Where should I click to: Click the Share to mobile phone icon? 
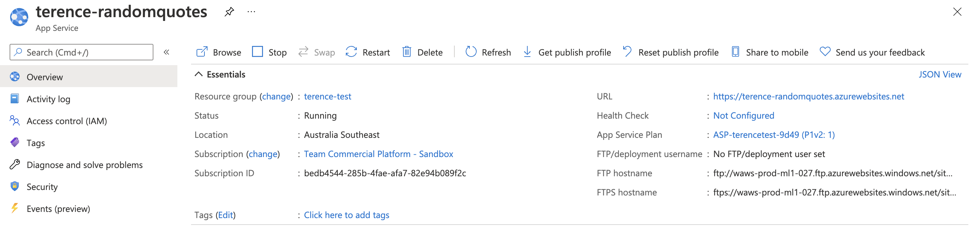(x=736, y=52)
